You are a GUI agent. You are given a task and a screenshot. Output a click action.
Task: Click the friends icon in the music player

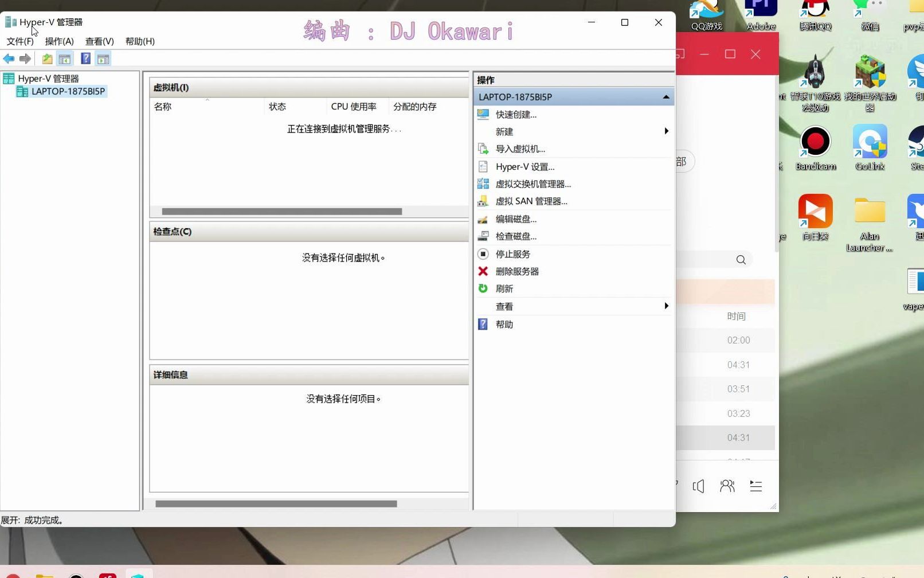727,486
